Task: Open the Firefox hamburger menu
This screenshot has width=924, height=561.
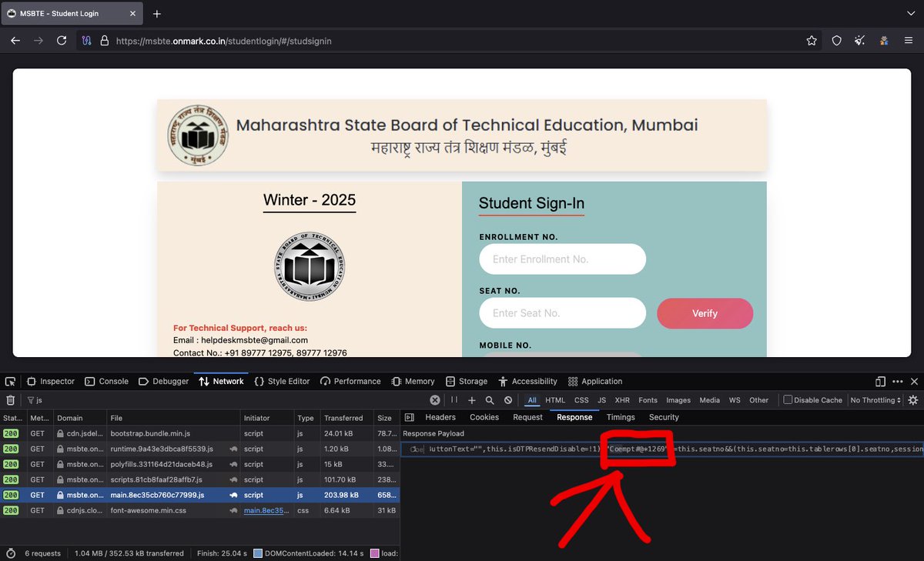Action: (909, 41)
